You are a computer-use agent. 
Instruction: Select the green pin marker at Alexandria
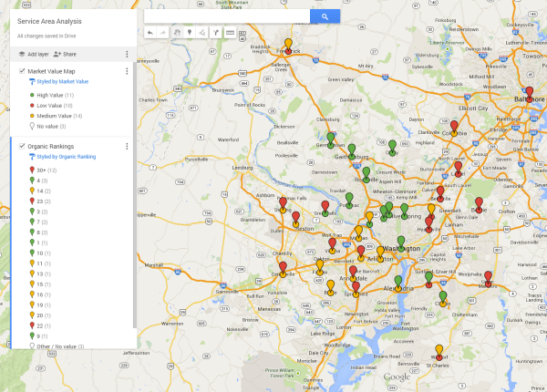[398, 282]
